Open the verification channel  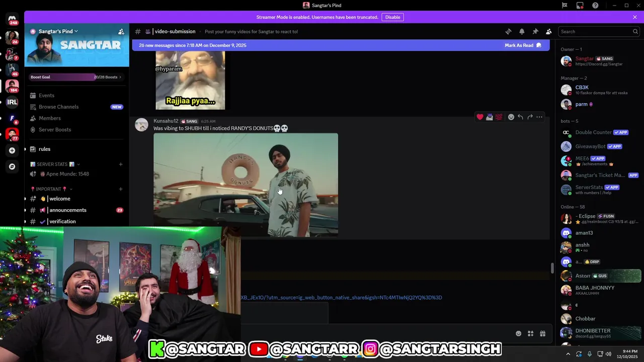(76, 221)
